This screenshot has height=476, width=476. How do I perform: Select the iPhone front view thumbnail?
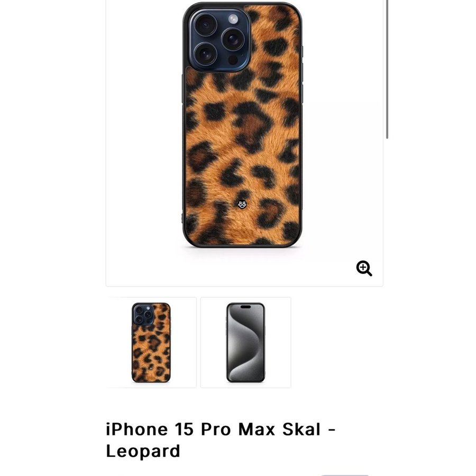coord(245,342)
